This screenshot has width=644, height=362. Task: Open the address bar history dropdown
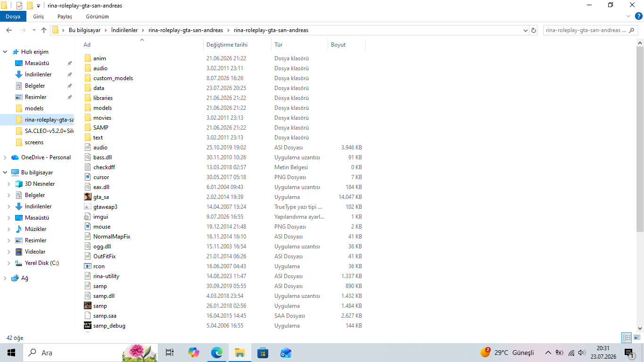(526, 30)
